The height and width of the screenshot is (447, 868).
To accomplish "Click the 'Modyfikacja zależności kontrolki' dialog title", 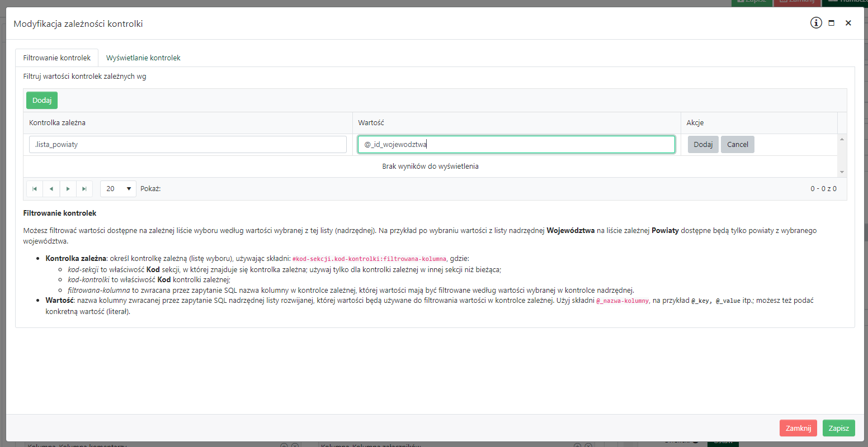I will pyautogui.click(x=78, y=23).
